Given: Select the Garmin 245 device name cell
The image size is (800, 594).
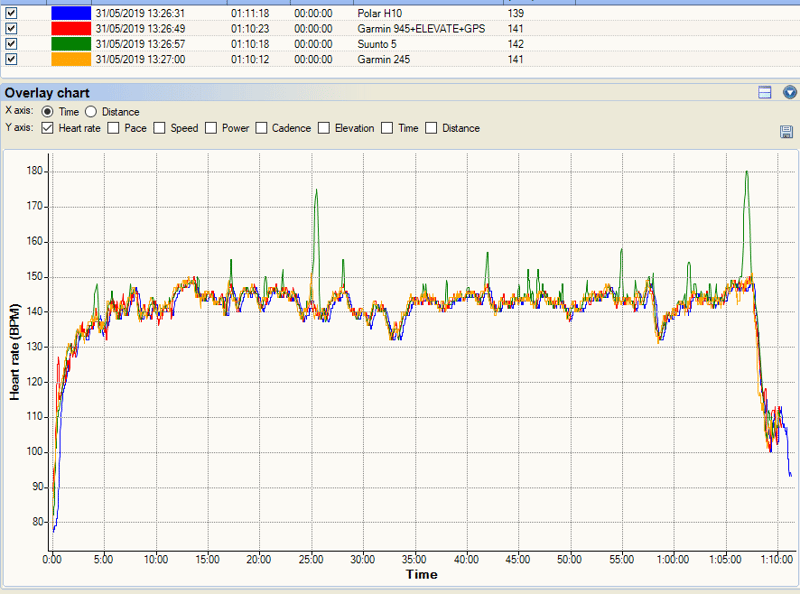Looking at the screenshot, I should pyautogui.click(x=385, y=59).
